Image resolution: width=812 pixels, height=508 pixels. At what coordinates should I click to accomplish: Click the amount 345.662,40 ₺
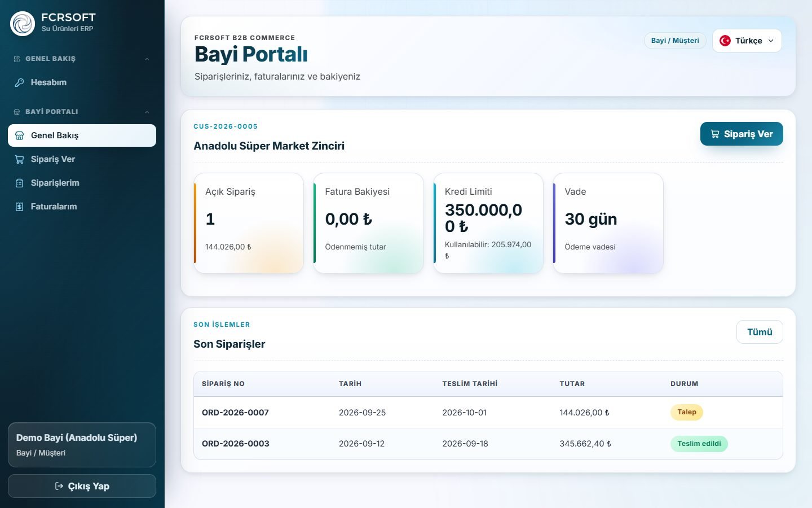click(585, 444)
